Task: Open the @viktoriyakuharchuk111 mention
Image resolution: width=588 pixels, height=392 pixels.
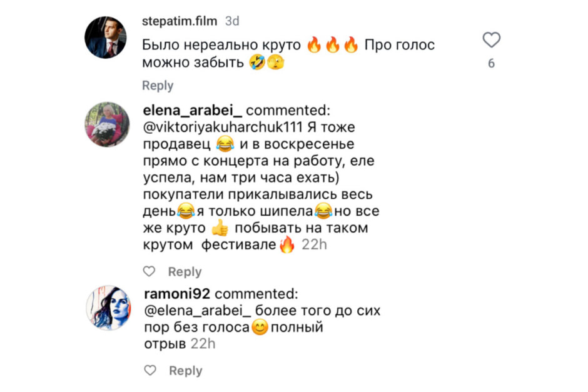Action: click(223, 128)
